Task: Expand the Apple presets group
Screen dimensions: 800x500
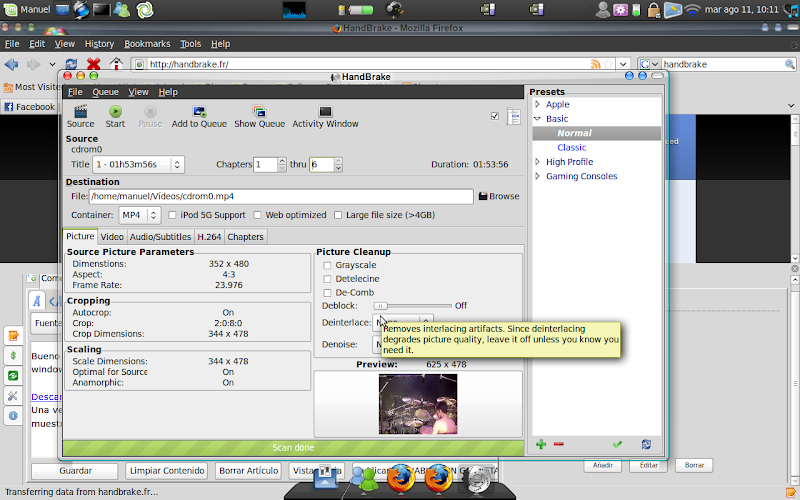Action: pos(537,104)
